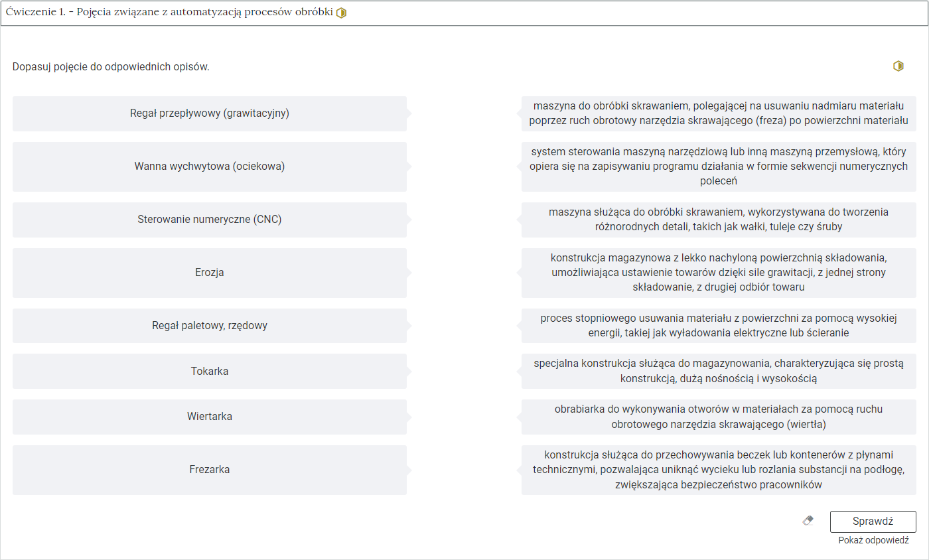Click description about numeric command sequences
Screen dimensions: 929x560
click(x=718, y=167)
